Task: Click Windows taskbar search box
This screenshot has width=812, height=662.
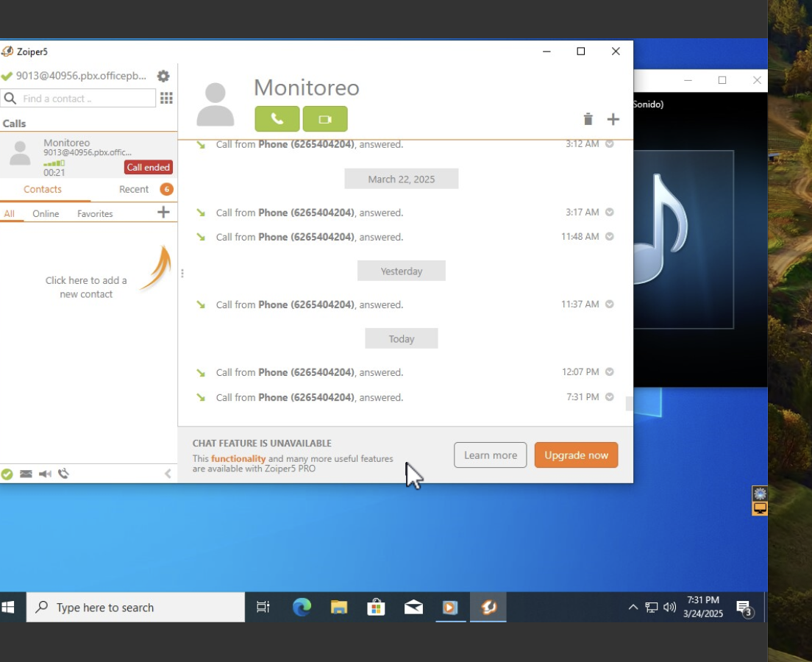Action: click(135, 607)
